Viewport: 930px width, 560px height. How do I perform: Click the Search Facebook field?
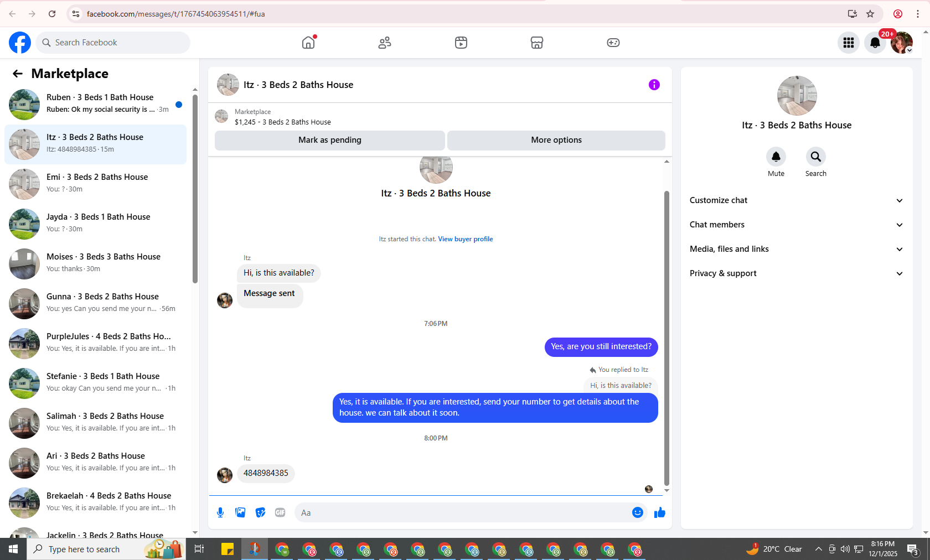[113, 43]
